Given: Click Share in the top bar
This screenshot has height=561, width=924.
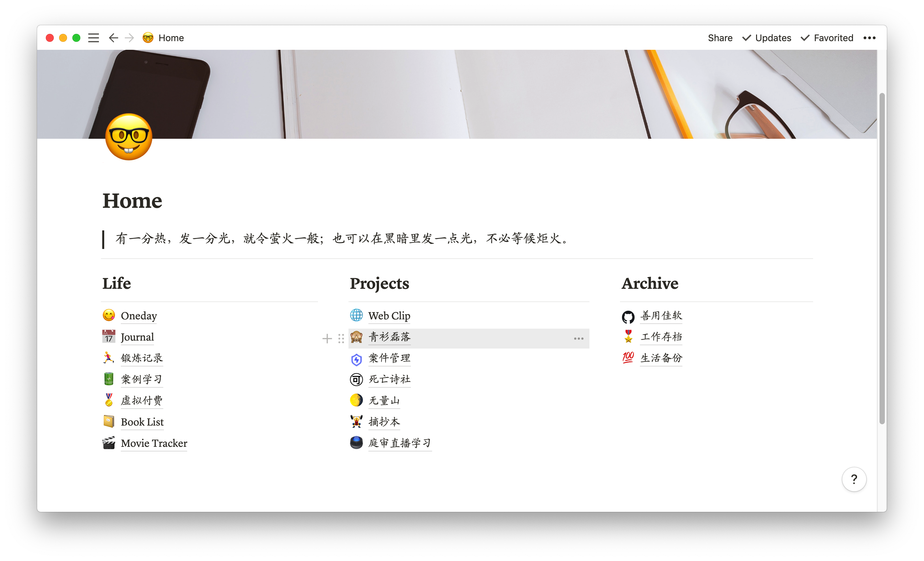Looking at the screenshot, I should [x=720, y=38].
